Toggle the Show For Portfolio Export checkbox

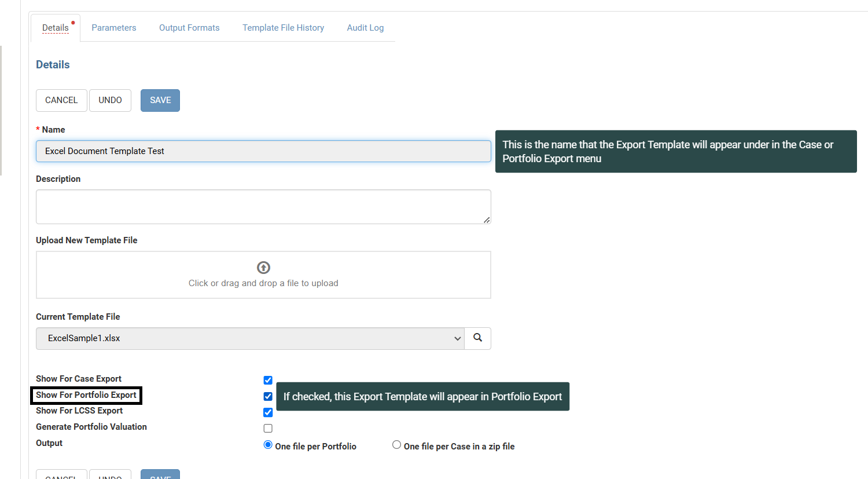tap(268, 397)
